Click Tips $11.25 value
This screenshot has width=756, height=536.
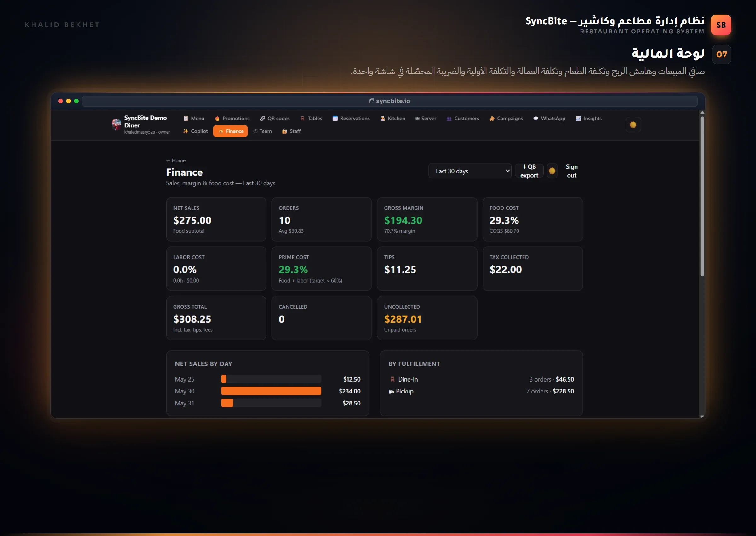[x=400, y=270]
